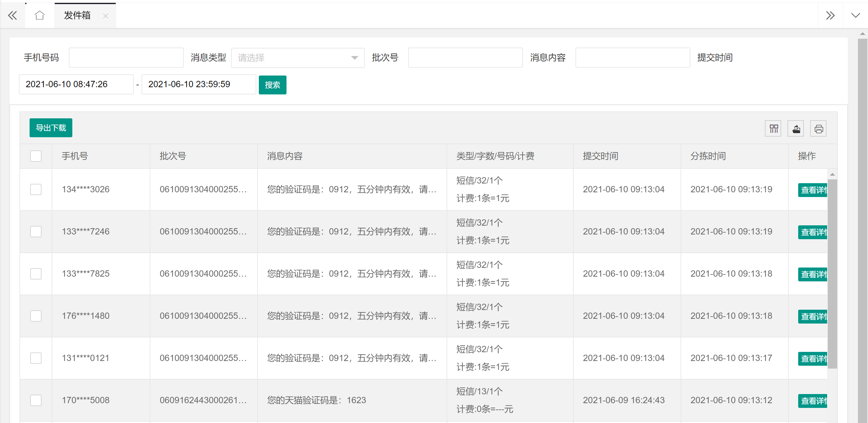Click the 导出下载 button

[51, 128]
